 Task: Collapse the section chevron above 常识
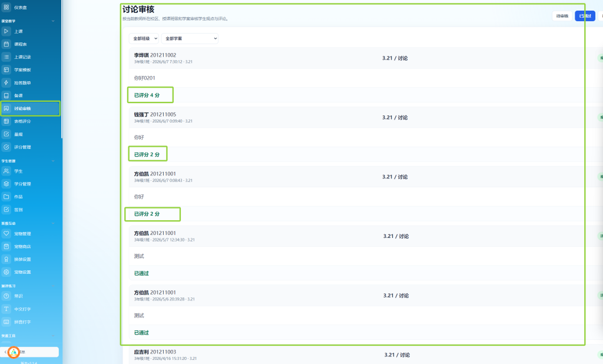tap(53, 286)
